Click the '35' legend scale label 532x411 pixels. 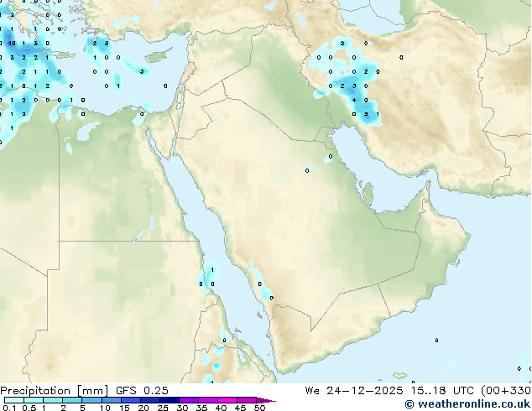201,408
